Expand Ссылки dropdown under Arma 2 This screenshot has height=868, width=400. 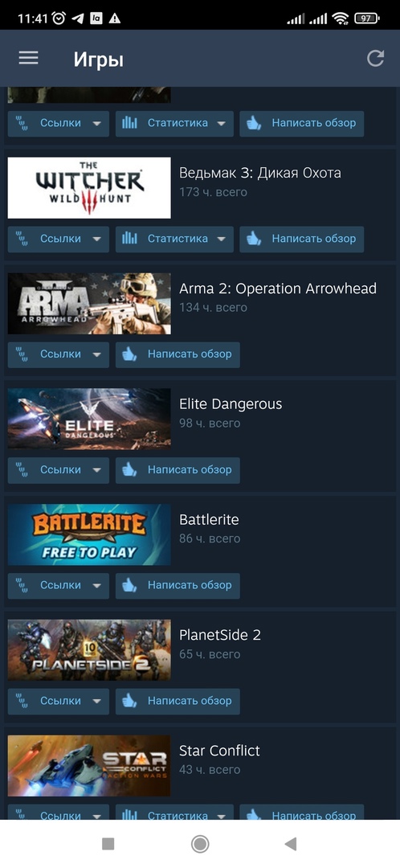pos(58,354)
